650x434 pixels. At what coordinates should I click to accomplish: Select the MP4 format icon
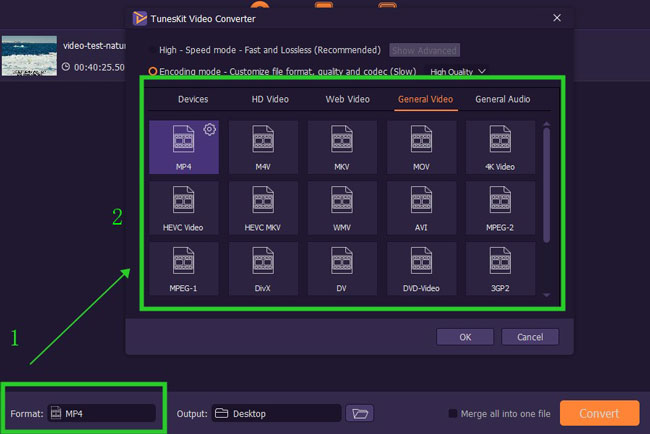click(x=184, y=147)
